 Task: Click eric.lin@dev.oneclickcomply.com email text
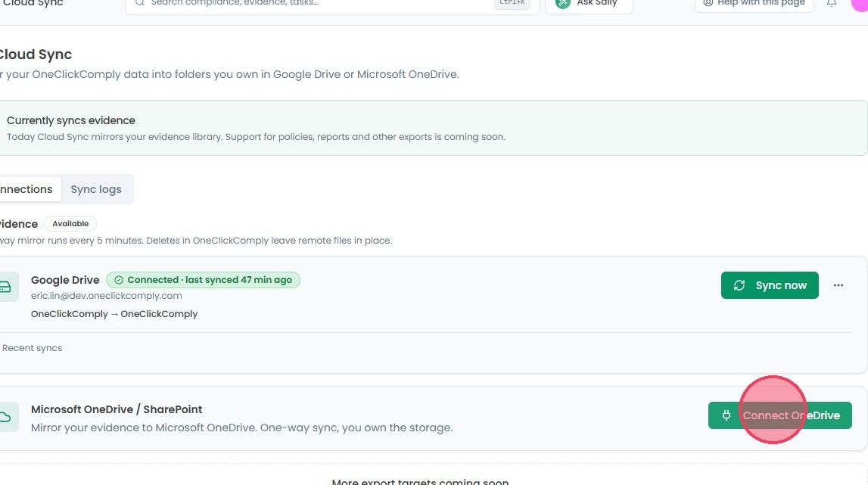point(106,296)
